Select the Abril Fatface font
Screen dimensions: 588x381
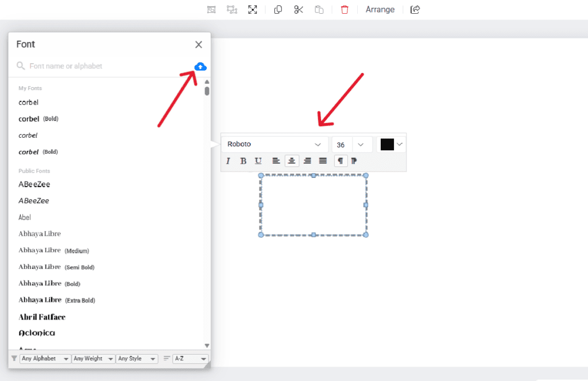coord(42,316)
